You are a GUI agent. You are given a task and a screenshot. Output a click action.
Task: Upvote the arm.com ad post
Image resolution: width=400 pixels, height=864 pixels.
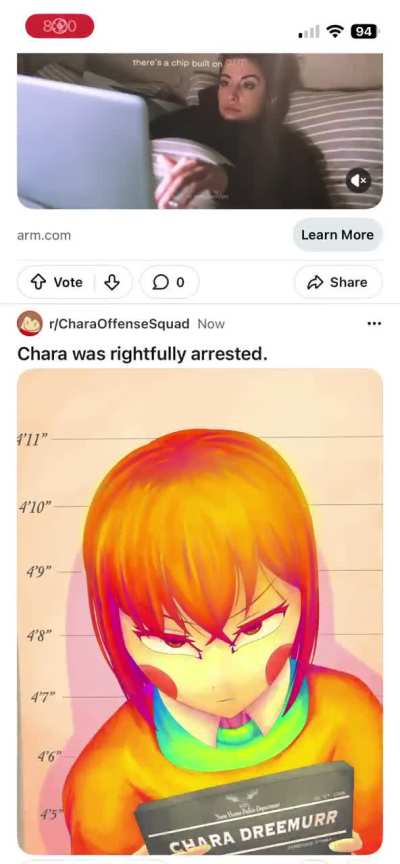37,282
